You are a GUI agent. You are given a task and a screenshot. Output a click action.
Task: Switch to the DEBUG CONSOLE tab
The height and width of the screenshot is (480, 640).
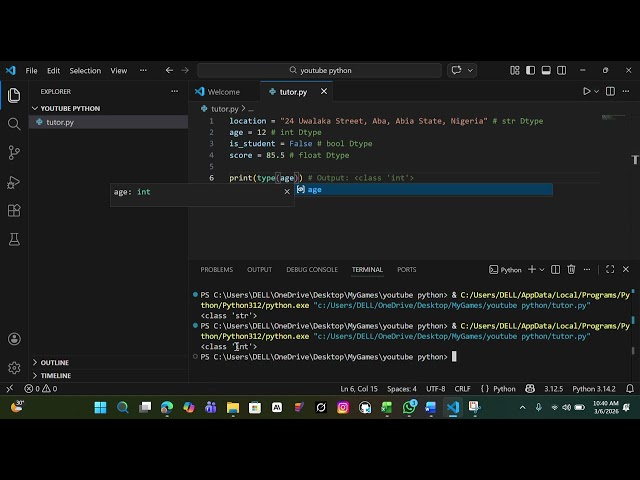312,270
